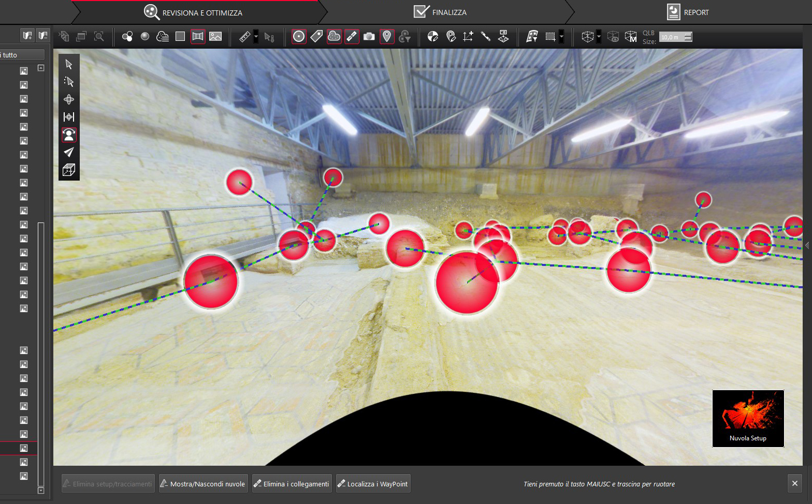Expand the limit box cube dropdown
812x504 pixels.
599,37
